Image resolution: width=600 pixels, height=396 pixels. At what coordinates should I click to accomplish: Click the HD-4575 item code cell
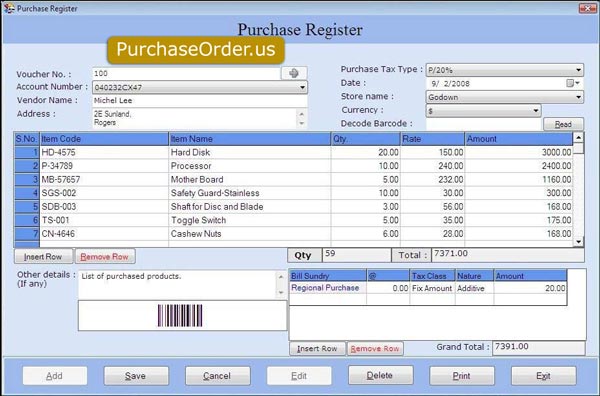coord(104,152)
